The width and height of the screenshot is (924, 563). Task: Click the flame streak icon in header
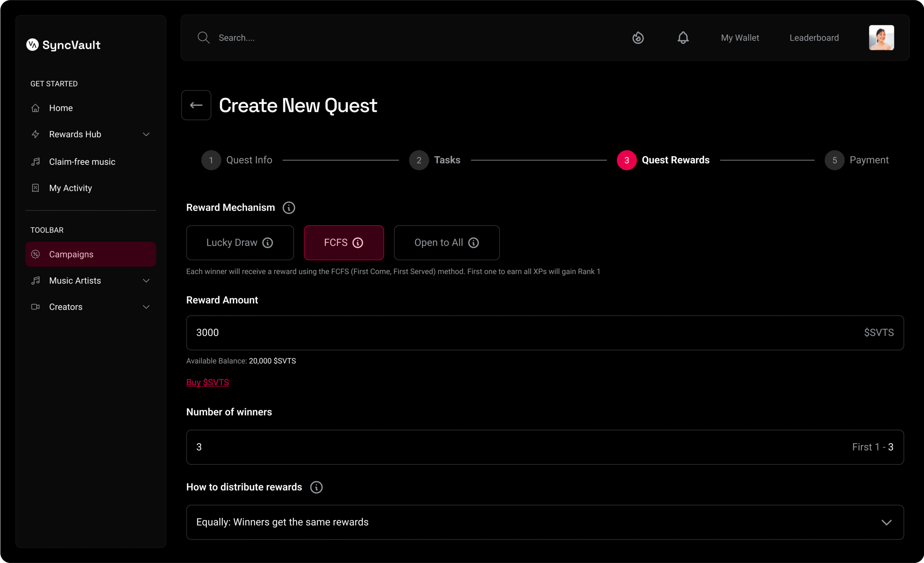pyautogui.click(x=638, y=38)
